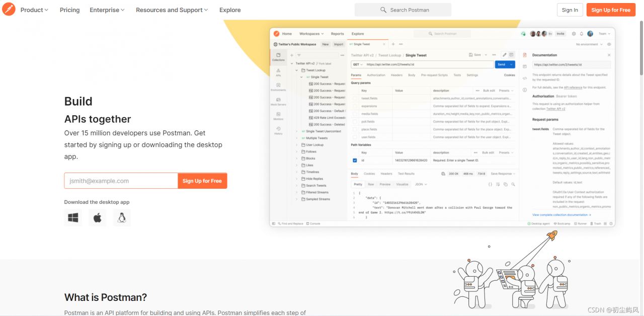Add a new request tab with plus icon

pyautogui.click(x=393, y=44)
